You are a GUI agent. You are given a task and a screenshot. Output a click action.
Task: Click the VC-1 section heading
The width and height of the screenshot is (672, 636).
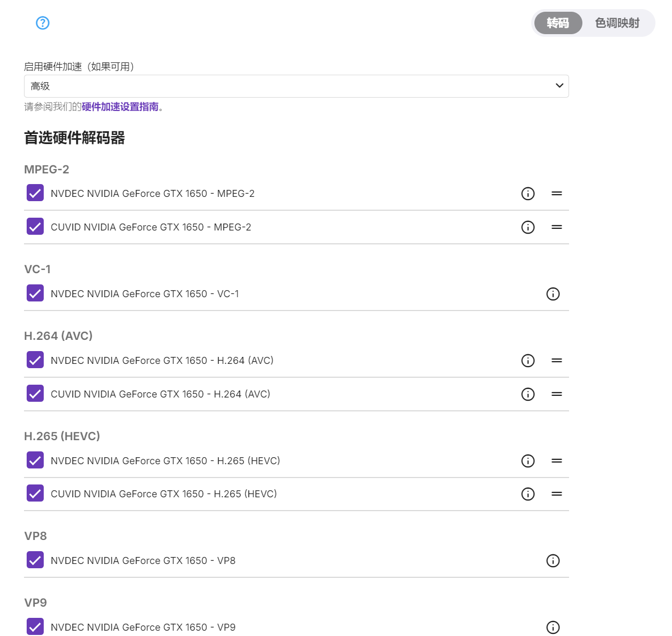point(37,269)
